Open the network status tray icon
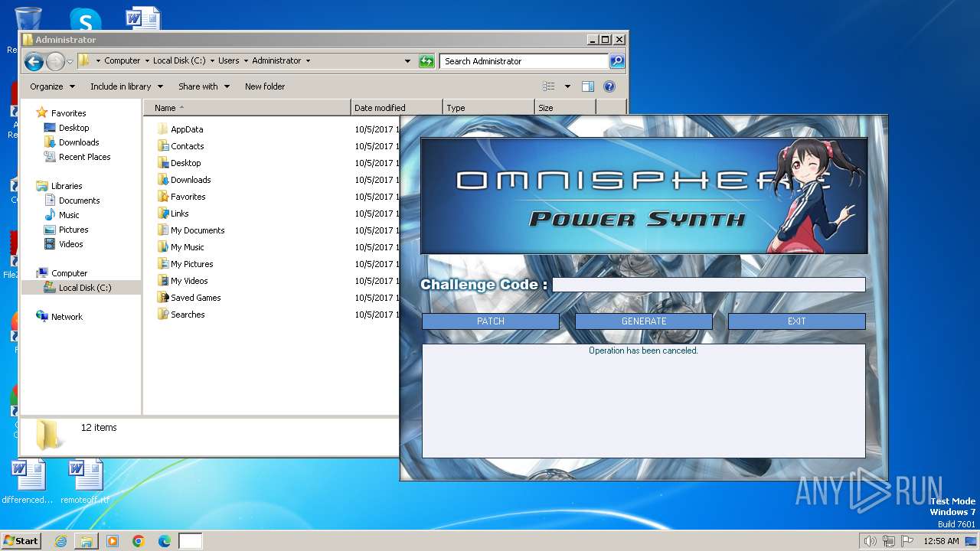980x551 pixels. (889, 541)
